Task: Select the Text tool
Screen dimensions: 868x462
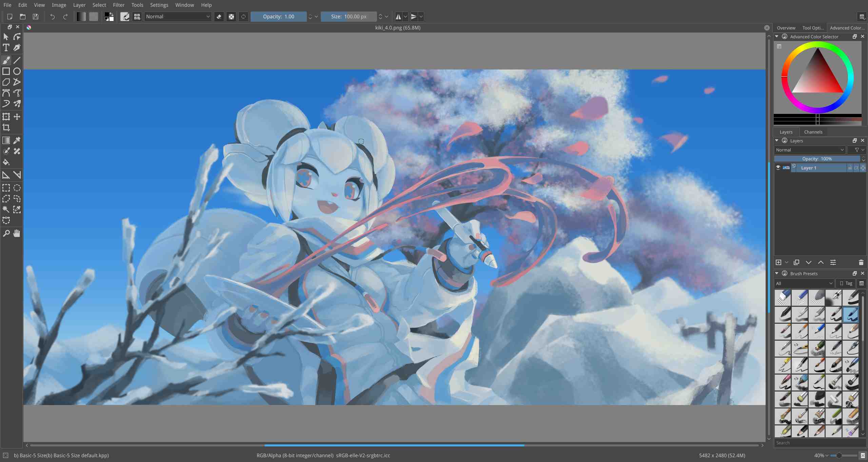Action: pos(6,48)
